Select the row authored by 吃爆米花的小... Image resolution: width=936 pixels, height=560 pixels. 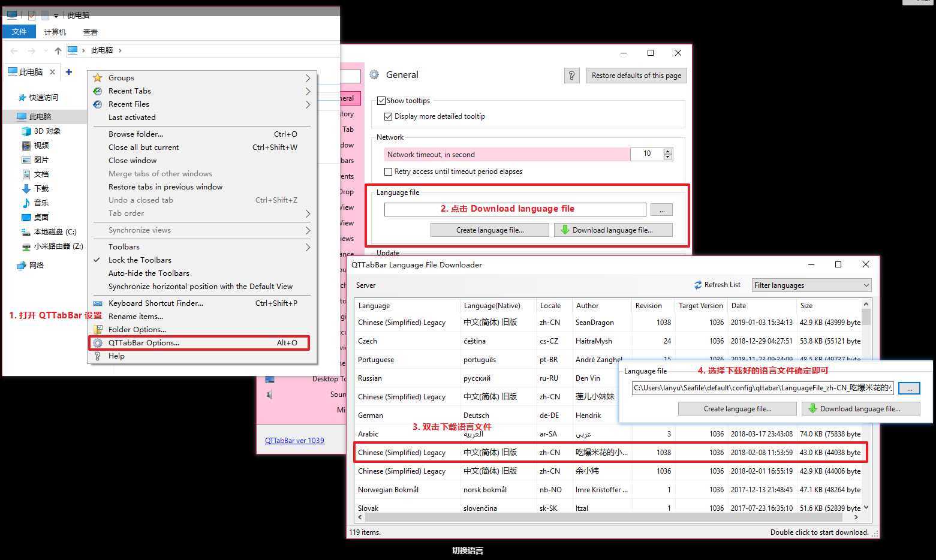click(x=608, y=453)
